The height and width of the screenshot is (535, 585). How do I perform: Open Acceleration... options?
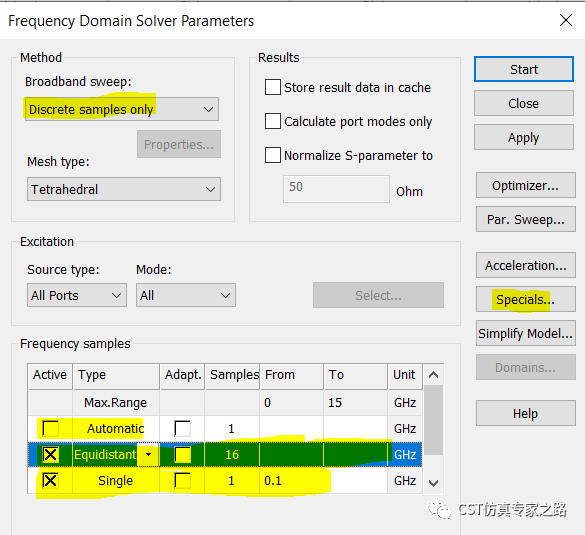pyautogui.click(x=526, y=265)
